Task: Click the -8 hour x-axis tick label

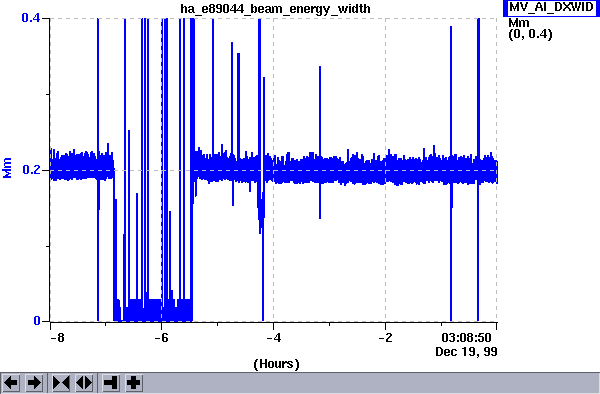Action: 57,338
